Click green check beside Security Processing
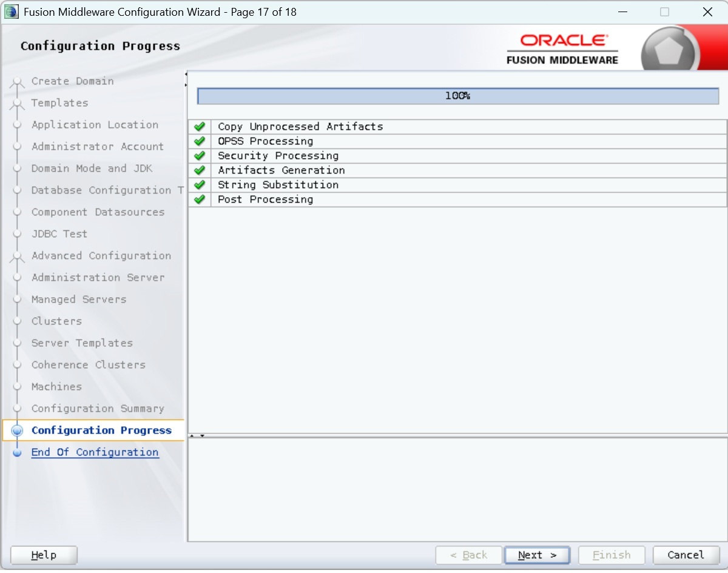 (x=200, y=156)
